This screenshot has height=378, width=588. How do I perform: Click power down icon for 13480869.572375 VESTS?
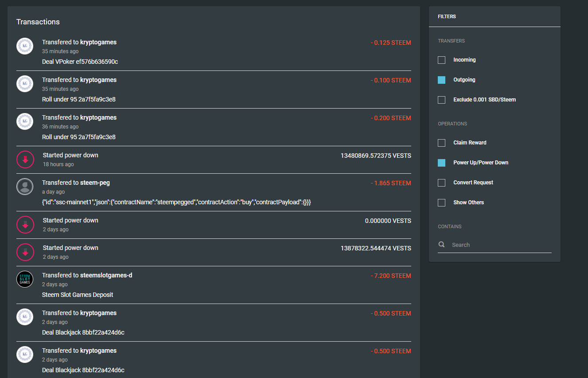pos(25,160)
